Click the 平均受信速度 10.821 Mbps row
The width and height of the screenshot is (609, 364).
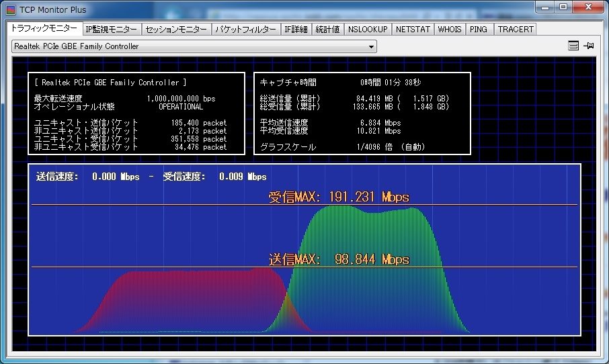tap(330, 131)
